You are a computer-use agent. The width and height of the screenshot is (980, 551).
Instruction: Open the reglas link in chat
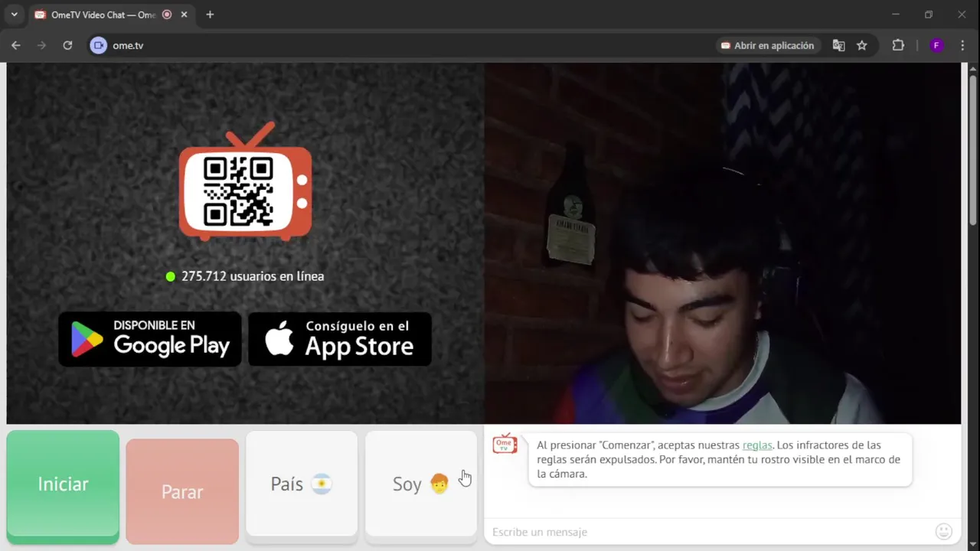pyautogui.click(x=757, y=445)
